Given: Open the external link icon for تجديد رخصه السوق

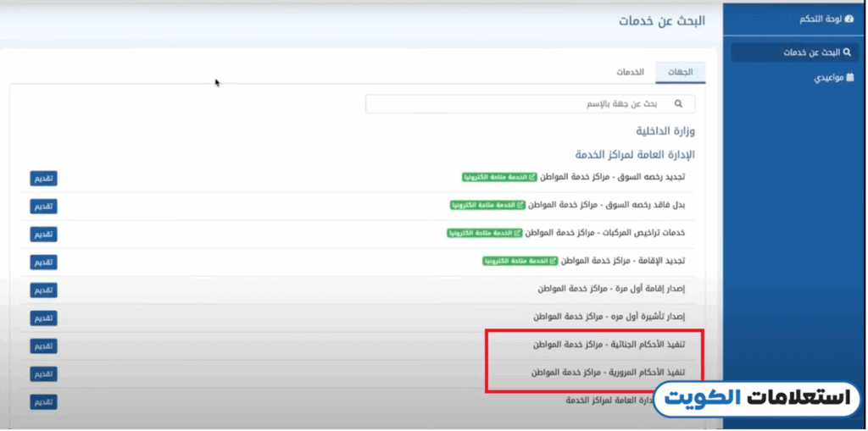Looking at the screenshot, I should tap(531, 178).
